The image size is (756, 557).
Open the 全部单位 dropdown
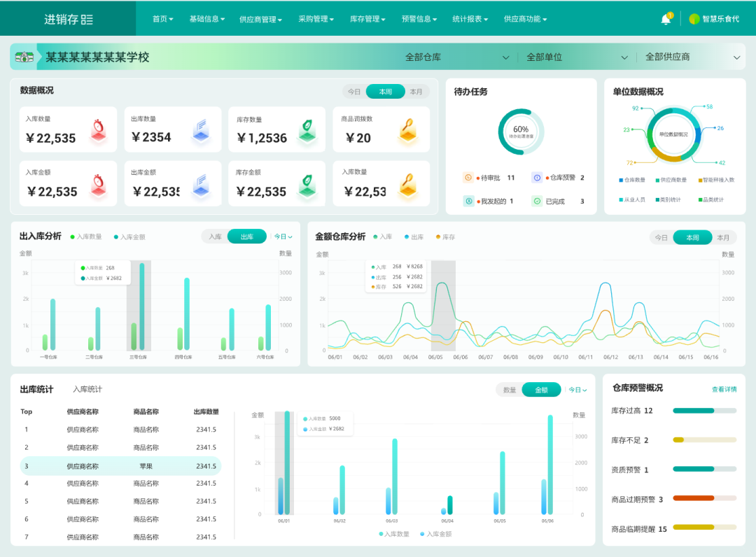click(577, 57)
